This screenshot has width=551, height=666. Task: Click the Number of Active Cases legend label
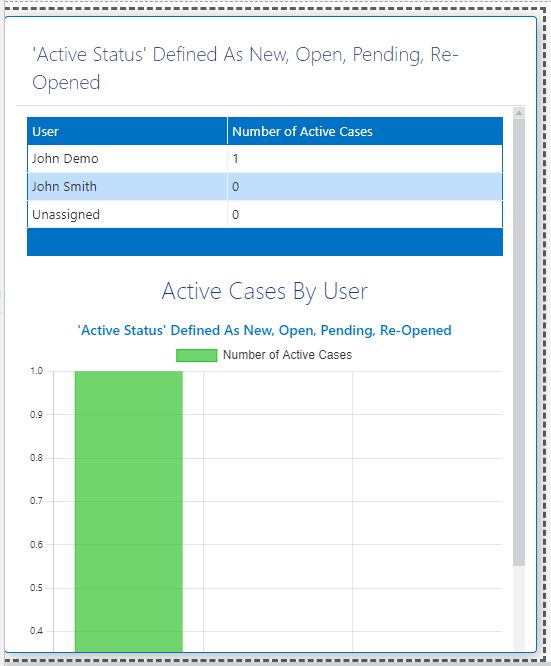287,355
